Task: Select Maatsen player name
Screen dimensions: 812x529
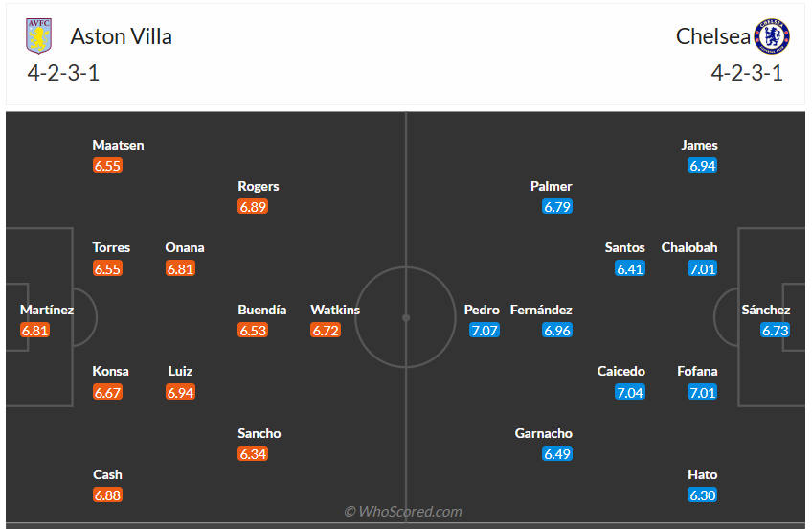Action: pos(118,145)
